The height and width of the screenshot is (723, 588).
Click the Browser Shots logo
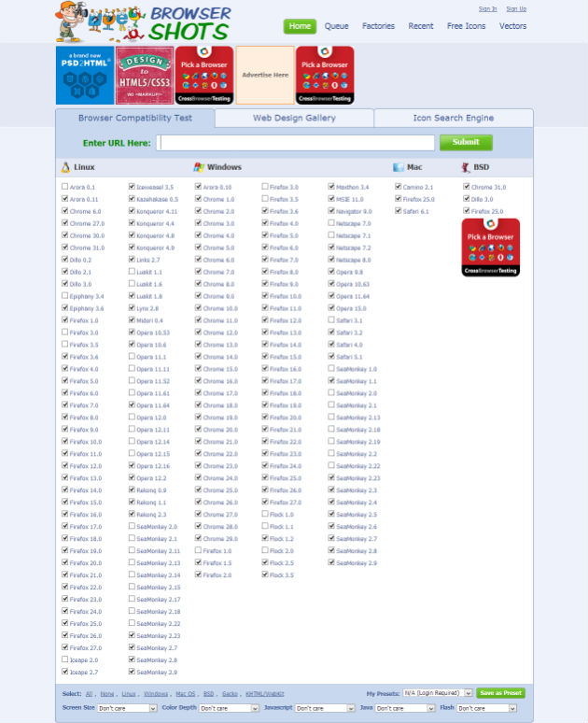pos(143,22)
